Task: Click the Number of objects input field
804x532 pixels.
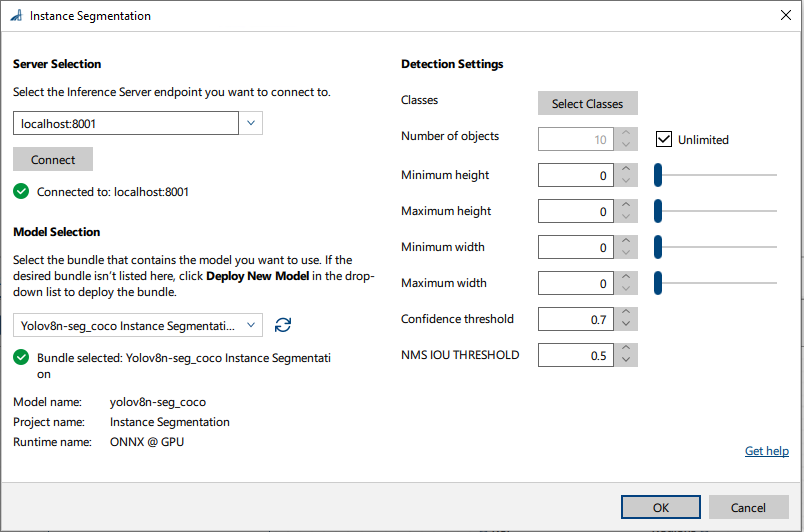Action: (575, 139)
